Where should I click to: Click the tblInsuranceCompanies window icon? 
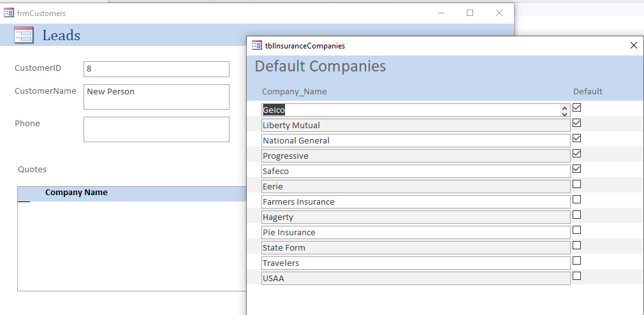pyautogui.click(x=257, y=45)
